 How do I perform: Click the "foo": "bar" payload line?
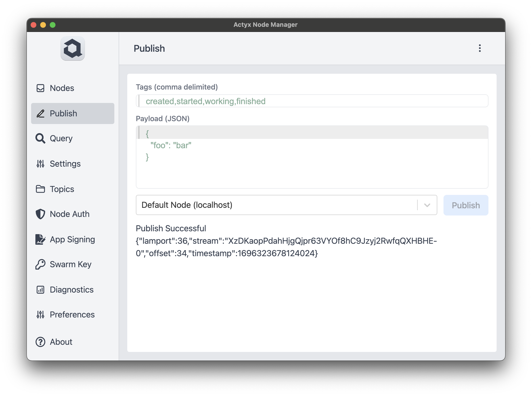pyautogui.click(x=171, y=146)
